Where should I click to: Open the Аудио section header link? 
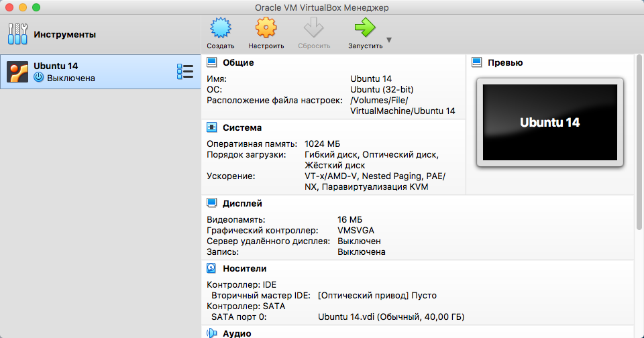click(237, 333)
